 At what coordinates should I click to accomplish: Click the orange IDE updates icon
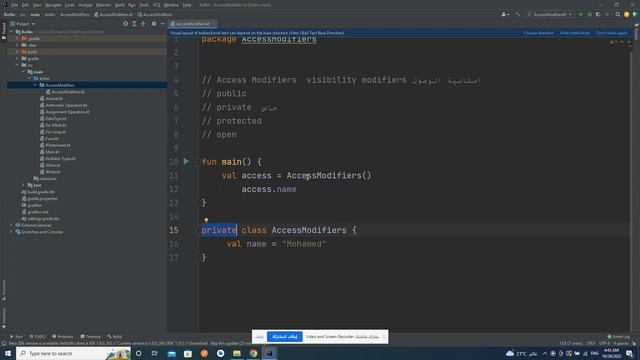click(x=627, y=14)
